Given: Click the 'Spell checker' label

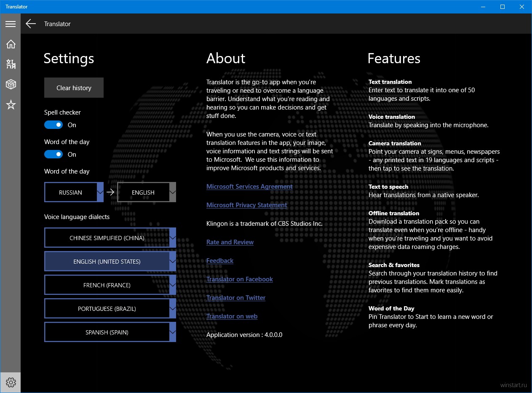Looking at the screenshot, I should click(x=62, y=112).
